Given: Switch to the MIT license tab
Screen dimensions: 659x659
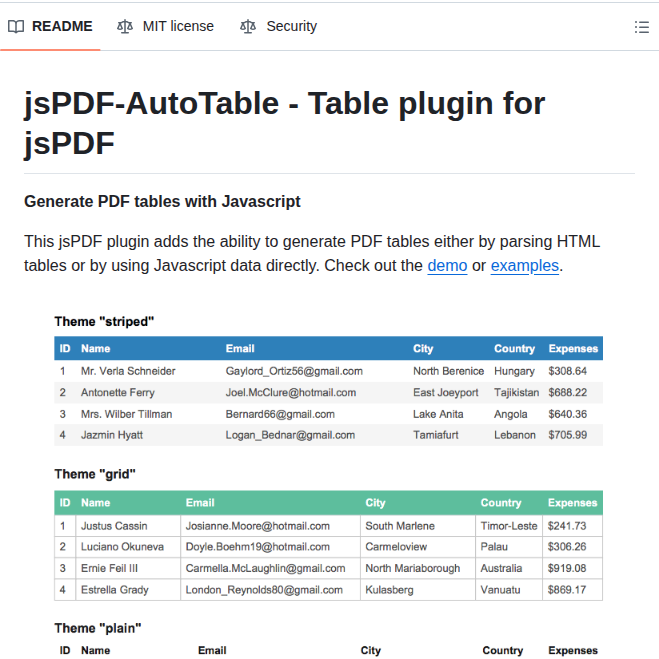Looking at the screenshot, I should click(166, 26).
